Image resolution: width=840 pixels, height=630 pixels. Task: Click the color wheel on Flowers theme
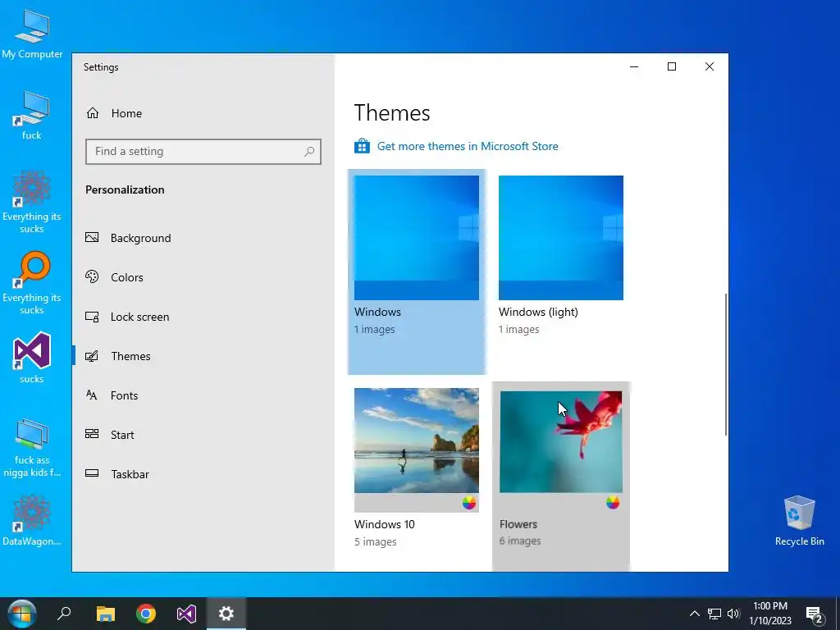613,503
